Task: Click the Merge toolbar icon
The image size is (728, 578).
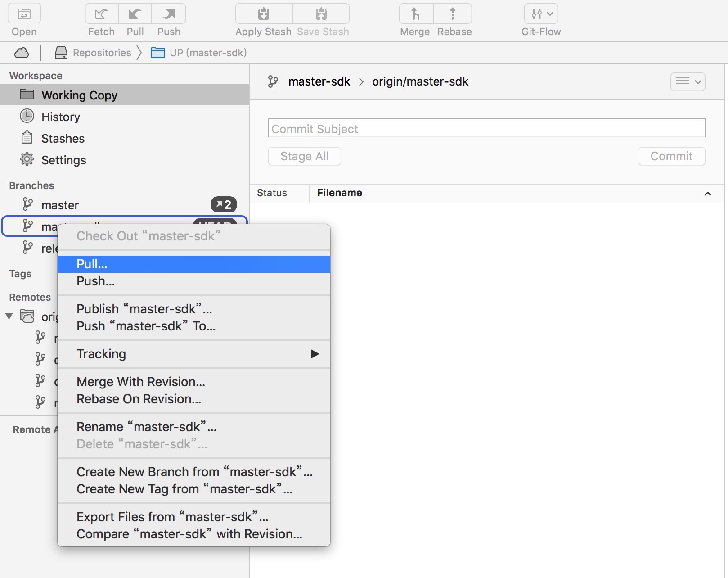Action: tap(416, 14)
